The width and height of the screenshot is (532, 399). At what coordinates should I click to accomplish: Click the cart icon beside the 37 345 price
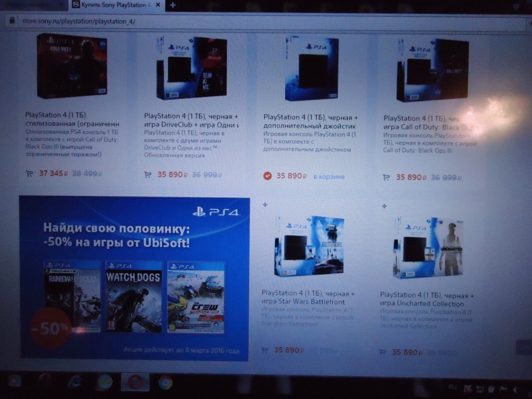(29, 174)
